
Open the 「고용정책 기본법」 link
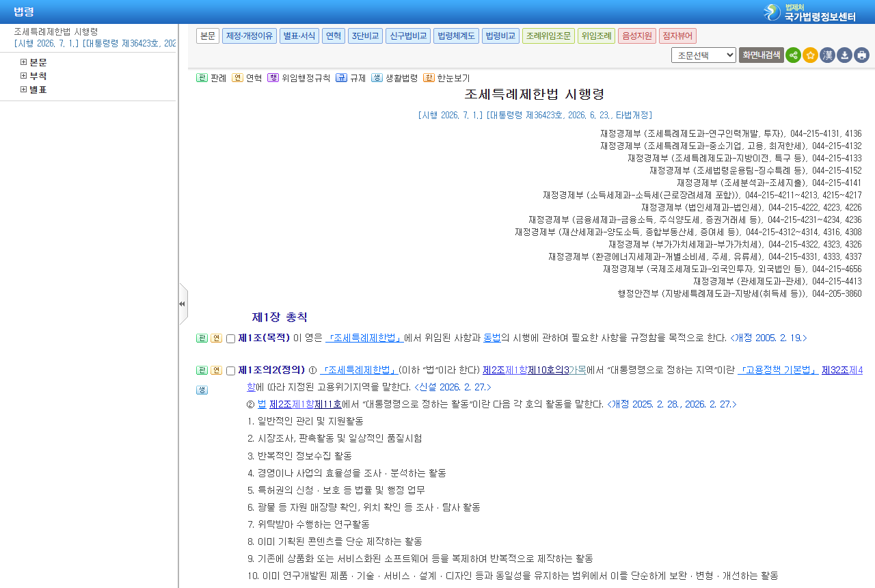click(779, 370)
